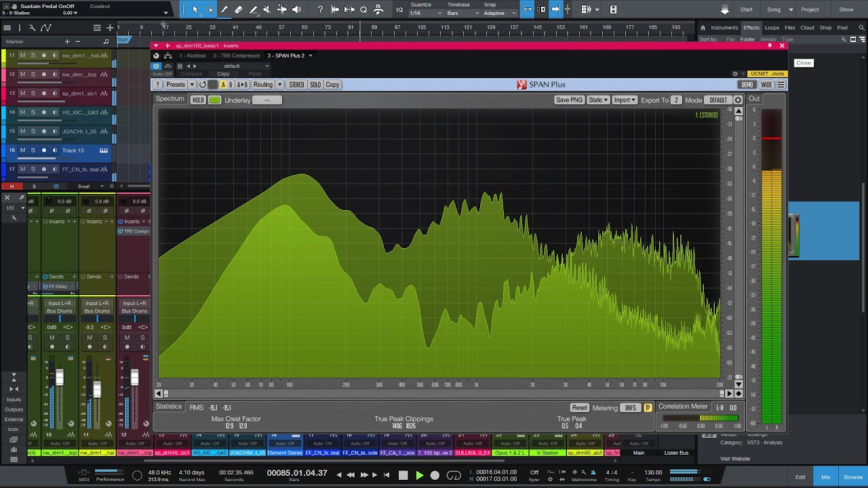Select the Mute tool
868x488 pixels.
[267, 9]
